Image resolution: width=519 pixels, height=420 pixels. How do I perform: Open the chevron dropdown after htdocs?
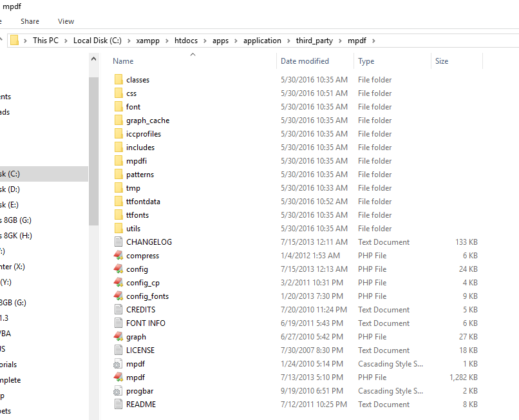205,41
